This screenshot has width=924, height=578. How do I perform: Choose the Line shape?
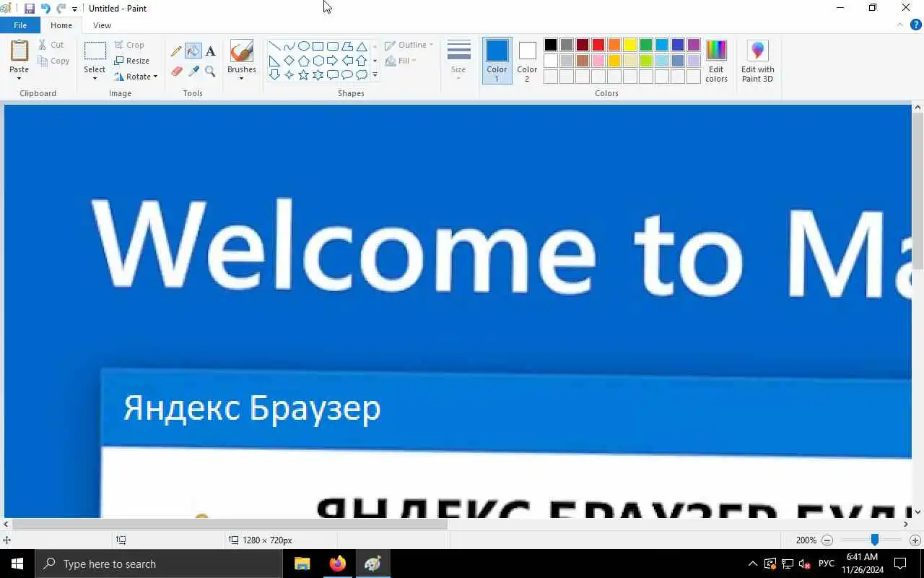tap(274, 46)
